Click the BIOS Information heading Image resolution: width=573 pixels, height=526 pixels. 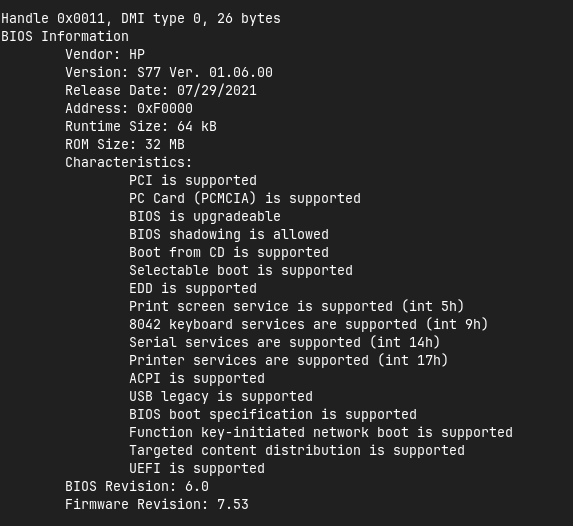tap(65, 37)
